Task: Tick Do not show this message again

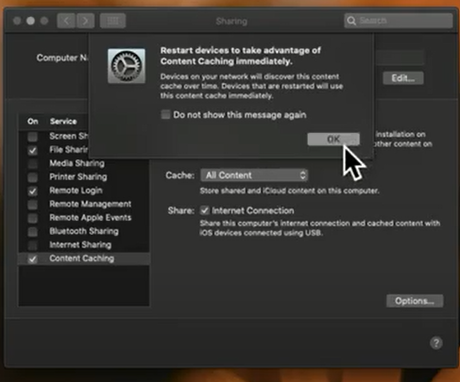Action: 166,115
